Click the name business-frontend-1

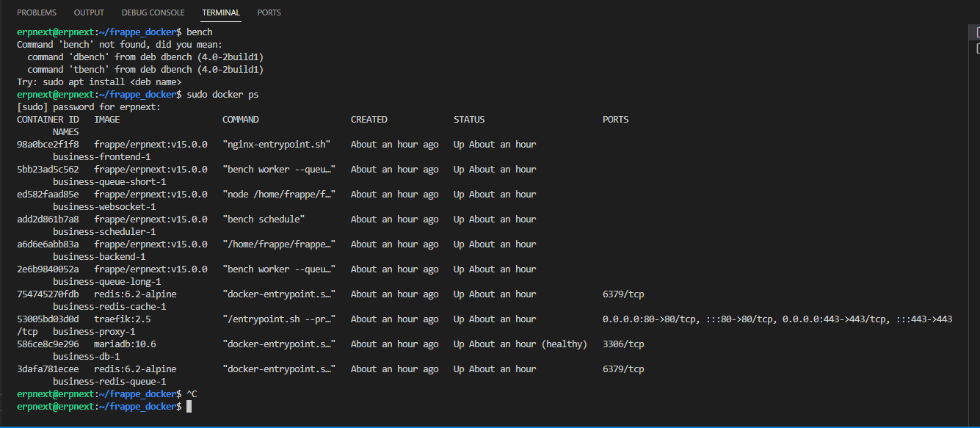[x=102, y=157]
